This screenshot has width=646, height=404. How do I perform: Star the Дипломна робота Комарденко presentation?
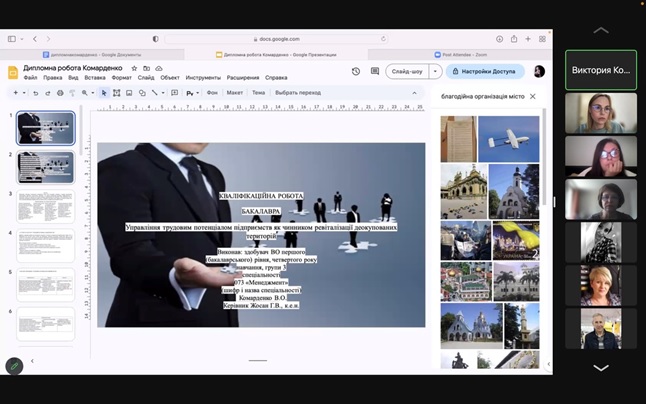(x=134, y=68)
